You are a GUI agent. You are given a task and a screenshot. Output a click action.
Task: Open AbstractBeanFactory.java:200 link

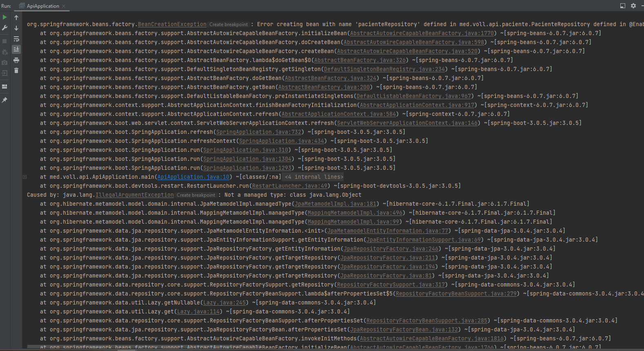pyautogui.click(x=324, y=87)
